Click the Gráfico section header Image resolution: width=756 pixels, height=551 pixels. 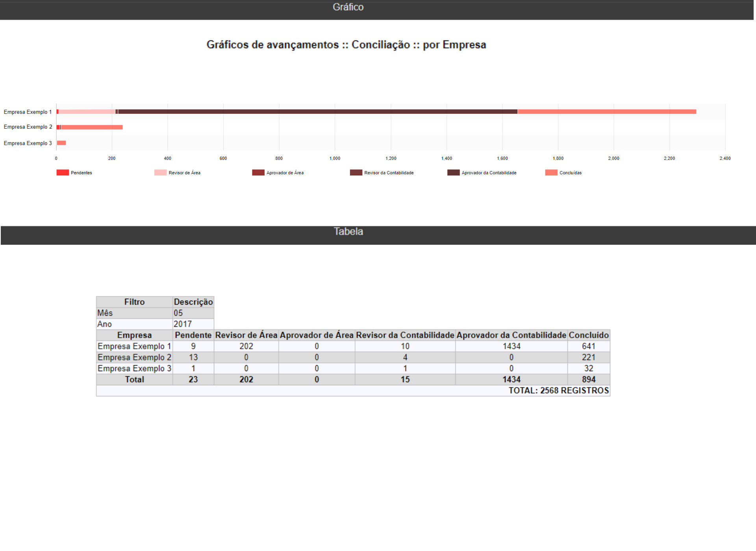pos(348,7)
